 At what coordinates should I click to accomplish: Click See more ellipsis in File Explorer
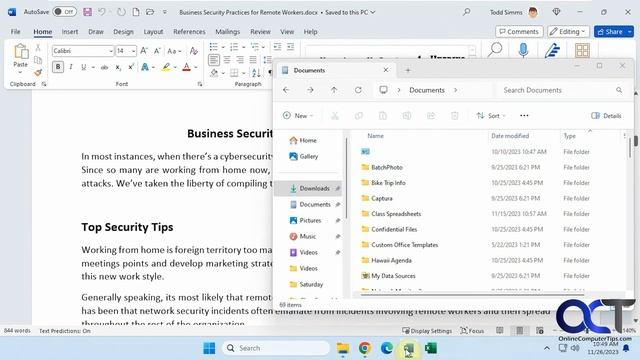coord(524,116)
